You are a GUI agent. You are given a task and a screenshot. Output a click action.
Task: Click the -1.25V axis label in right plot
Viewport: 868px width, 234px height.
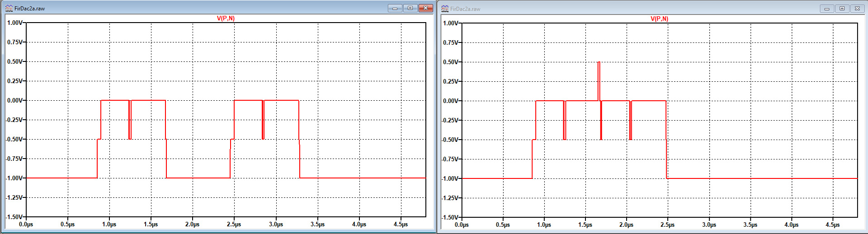pyautogui.click(x=450, y=198)
